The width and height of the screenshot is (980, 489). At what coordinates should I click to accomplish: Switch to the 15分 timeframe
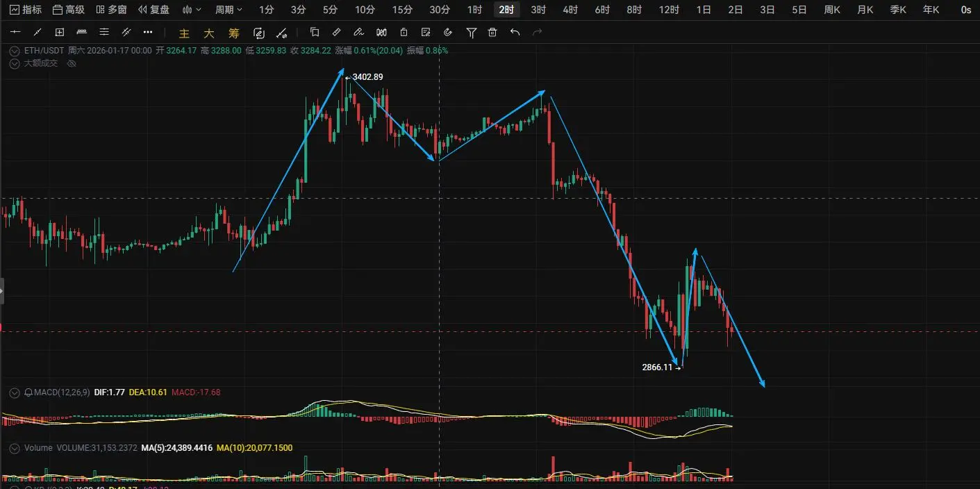pos(402,10)
